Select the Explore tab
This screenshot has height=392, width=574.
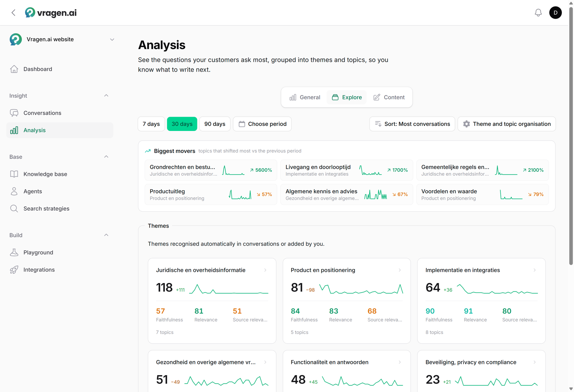(347, 98)
